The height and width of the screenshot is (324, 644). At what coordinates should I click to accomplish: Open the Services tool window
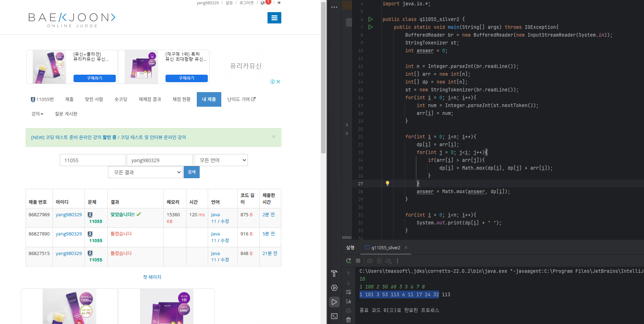tap(334, 288)
